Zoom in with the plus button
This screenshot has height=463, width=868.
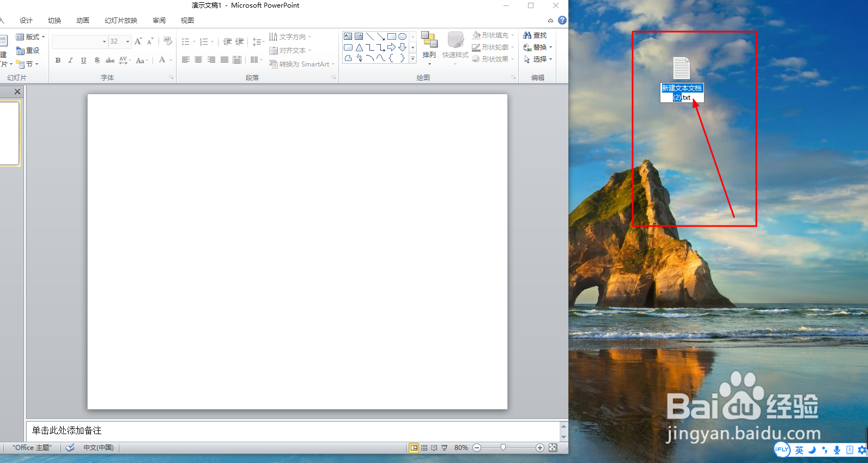click(539, 448)
